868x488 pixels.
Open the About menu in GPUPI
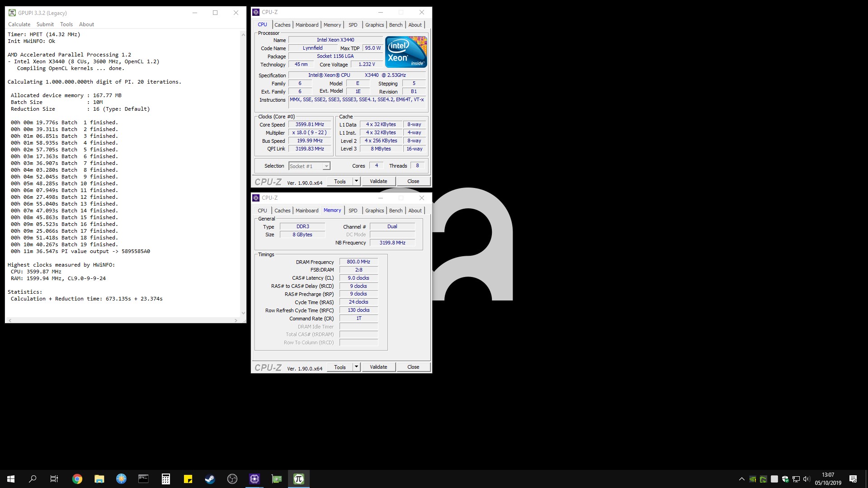86,24
